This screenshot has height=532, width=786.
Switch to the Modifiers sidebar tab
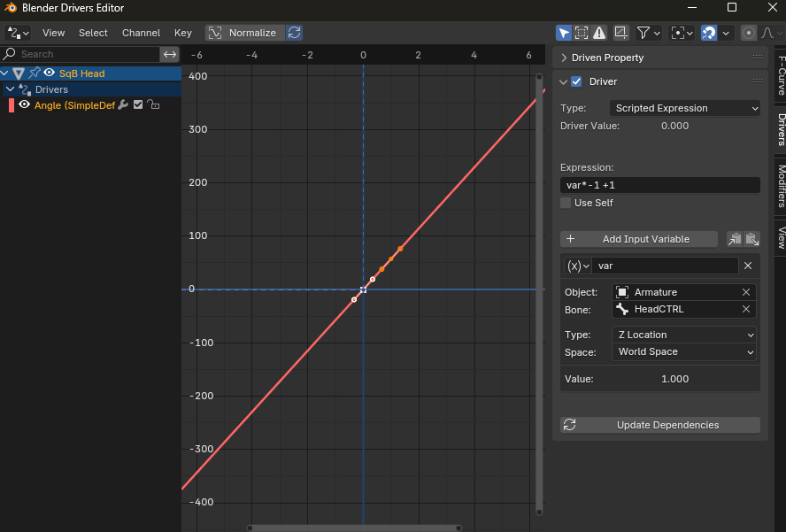(x=781, y=186)
